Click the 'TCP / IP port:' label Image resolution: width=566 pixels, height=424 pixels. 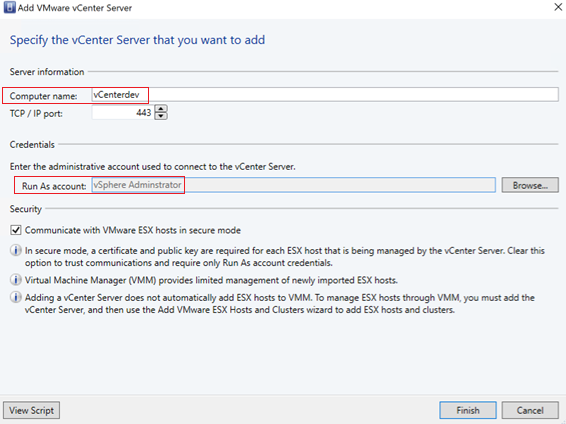coord(36,114)
